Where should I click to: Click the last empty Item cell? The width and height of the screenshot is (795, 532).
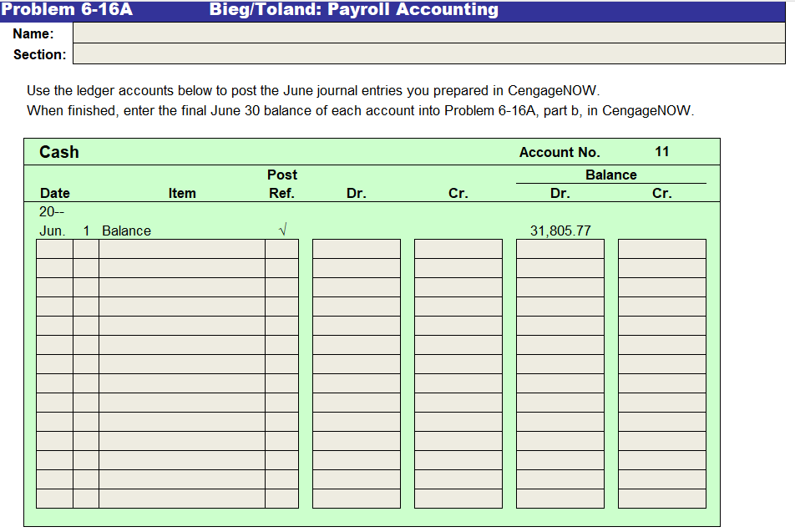click(x=180, y=499)
